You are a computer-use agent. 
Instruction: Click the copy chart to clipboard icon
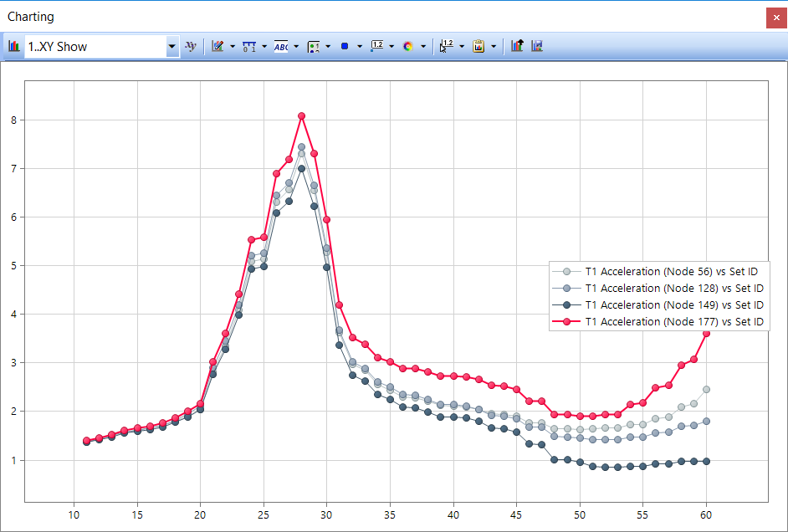click(x=478, y=46)
